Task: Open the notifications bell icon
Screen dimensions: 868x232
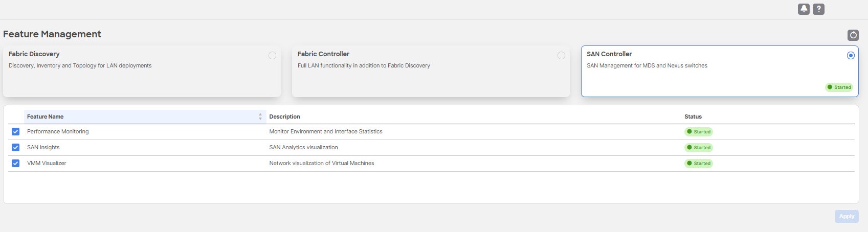Action: coord(804,9)
